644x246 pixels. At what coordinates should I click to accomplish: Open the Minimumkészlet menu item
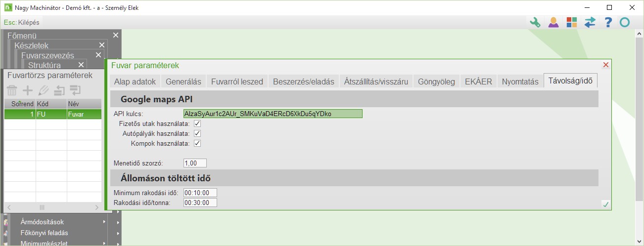[44, 243]
